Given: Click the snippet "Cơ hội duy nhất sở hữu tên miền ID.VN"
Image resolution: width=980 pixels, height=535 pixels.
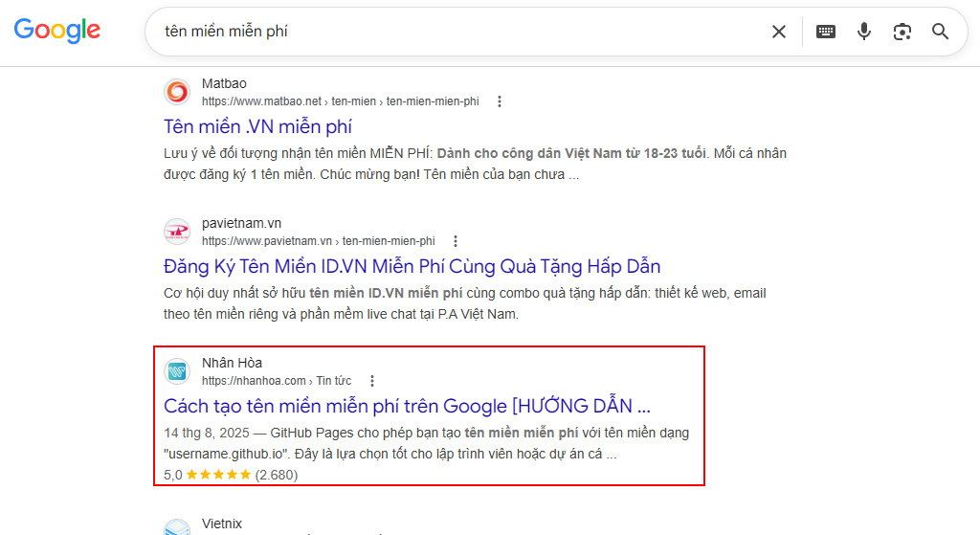Looking at the screenshot, I should tap(283, 293).
